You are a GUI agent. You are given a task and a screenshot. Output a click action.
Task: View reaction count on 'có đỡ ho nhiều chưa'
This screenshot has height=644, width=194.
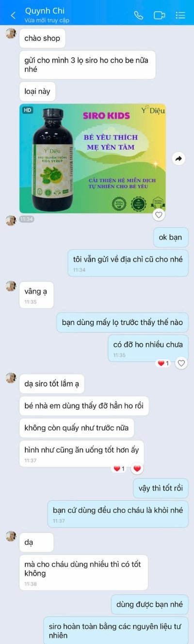click(x=163, y=363)
